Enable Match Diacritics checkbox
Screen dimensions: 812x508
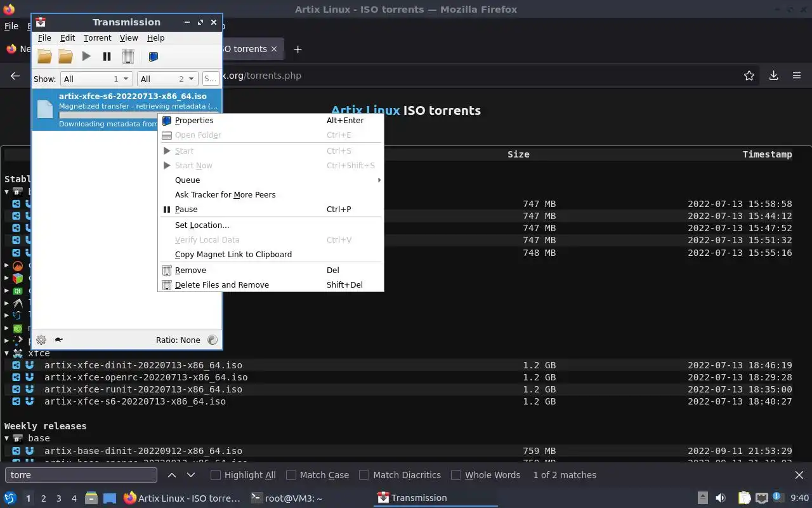(364, 475)
